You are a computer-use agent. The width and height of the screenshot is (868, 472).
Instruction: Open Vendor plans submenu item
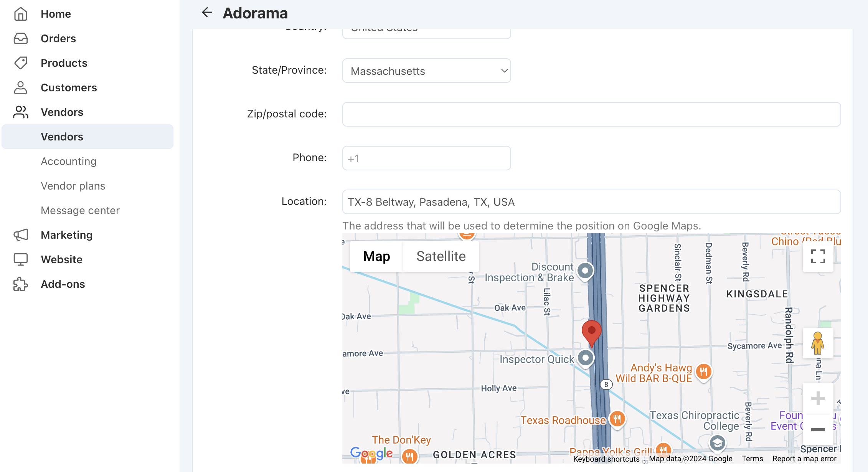tap(73, 186)
